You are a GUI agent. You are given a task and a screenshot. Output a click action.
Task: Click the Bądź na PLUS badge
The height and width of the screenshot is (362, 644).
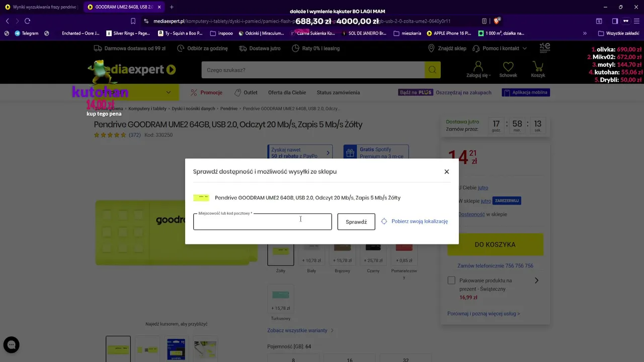[x=416, y=93]
